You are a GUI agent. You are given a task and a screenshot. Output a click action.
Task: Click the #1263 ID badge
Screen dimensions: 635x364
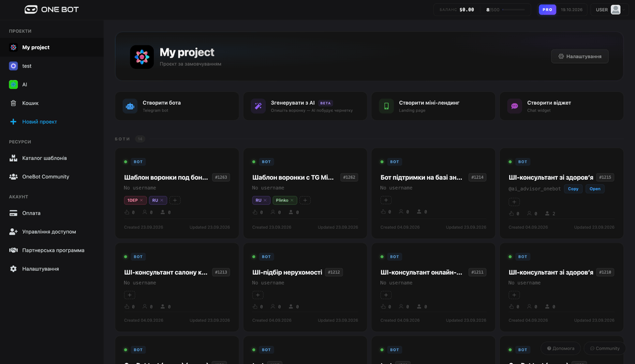[x=221, y=177]
